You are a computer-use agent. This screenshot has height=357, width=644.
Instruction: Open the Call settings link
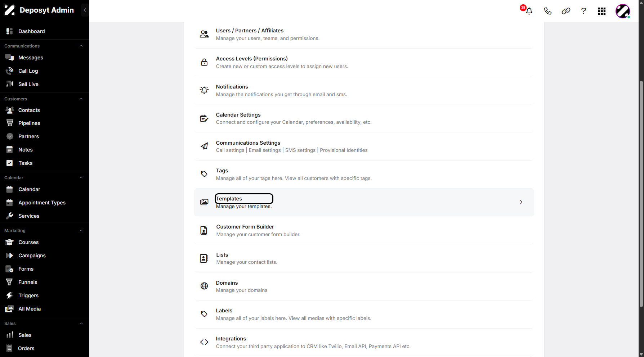coord(230,150)
